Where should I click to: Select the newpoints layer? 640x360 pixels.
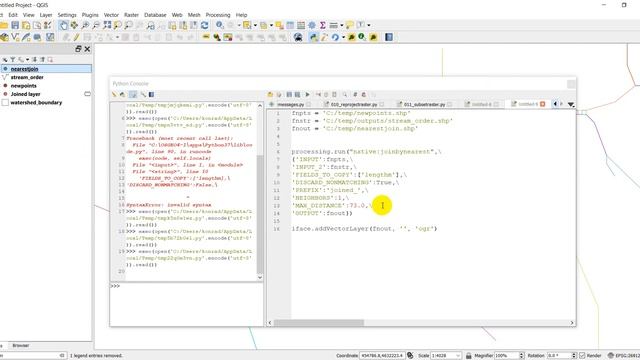click(x=24, y=86)
